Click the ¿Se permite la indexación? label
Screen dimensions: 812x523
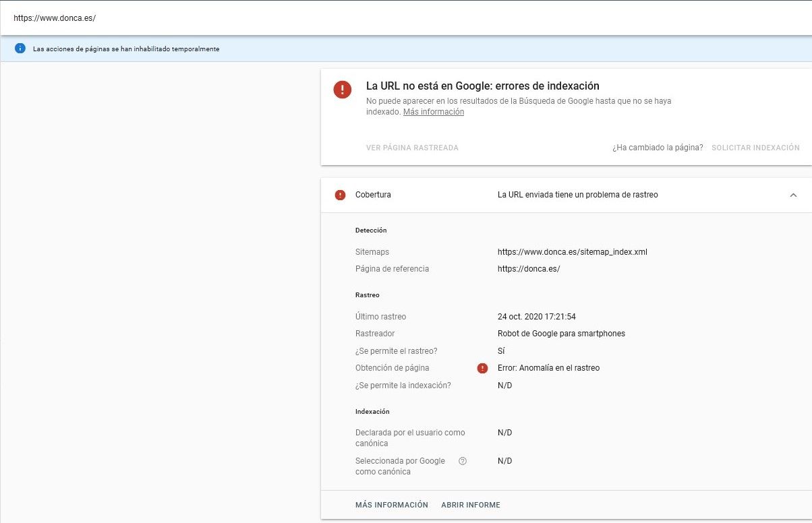coord(403,386)
